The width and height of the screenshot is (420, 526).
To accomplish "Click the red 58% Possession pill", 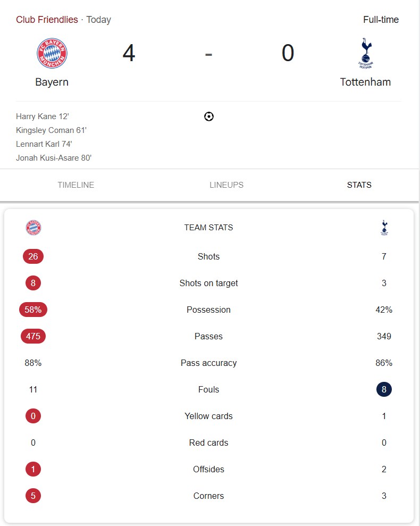I will click(33, 310).
